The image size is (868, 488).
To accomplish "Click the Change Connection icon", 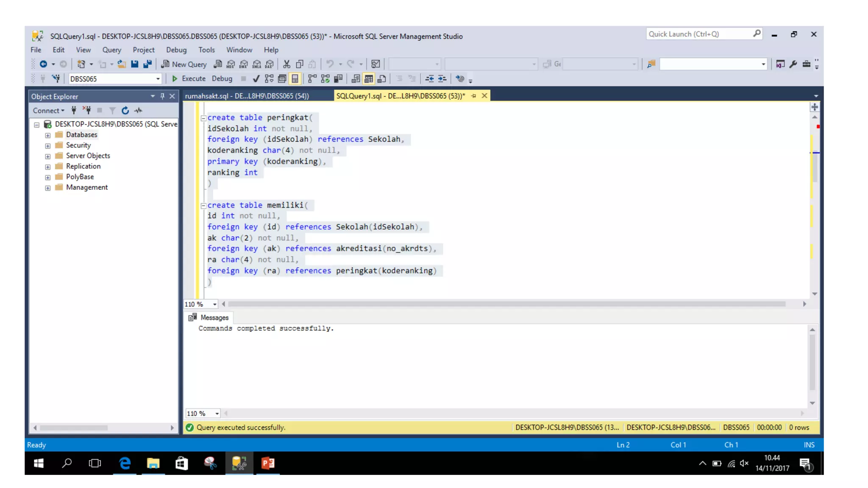I will 56,79.
